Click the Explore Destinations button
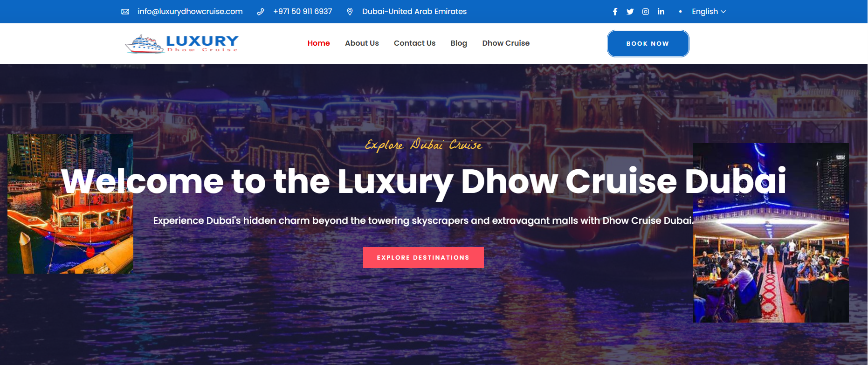This screenshot has height=365, width=868. (x=423, y=257)
